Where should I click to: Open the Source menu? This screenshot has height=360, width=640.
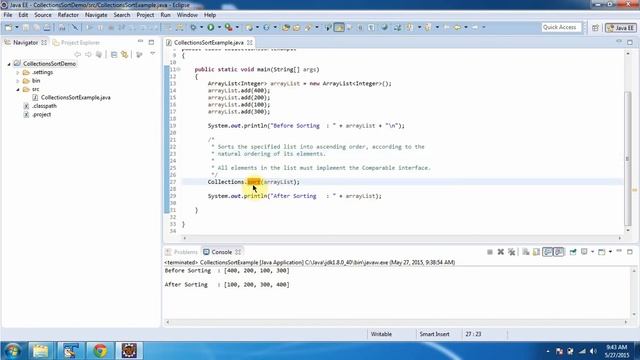pos(43,15)
